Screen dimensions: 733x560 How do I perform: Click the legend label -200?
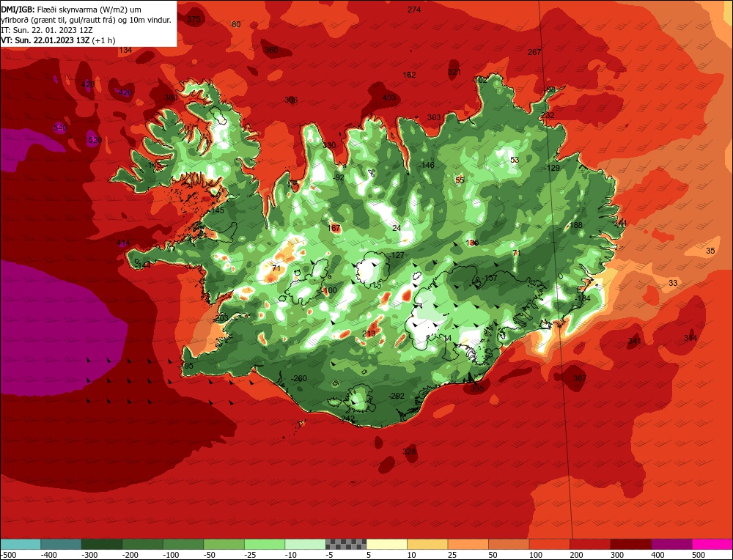(x=130, y=555)
